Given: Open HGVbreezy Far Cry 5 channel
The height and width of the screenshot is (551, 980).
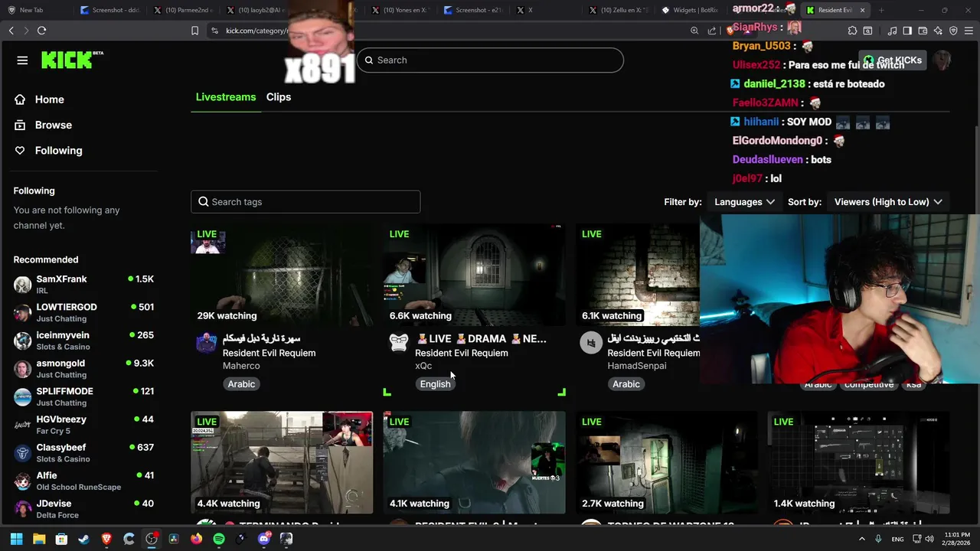Looking at the screenshot, I should tap(83, 425).
